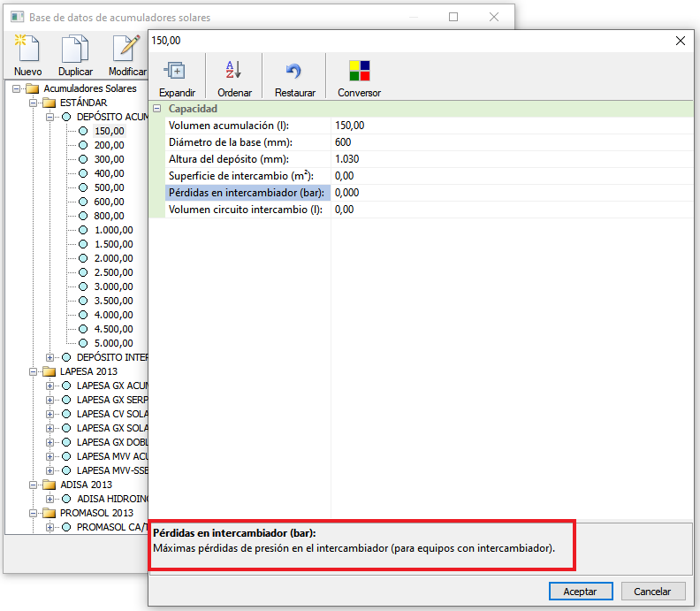Select the 3.000,00 tree item
Image resolution: width=700 pixels, height=611 pixels.
[113, 286]
